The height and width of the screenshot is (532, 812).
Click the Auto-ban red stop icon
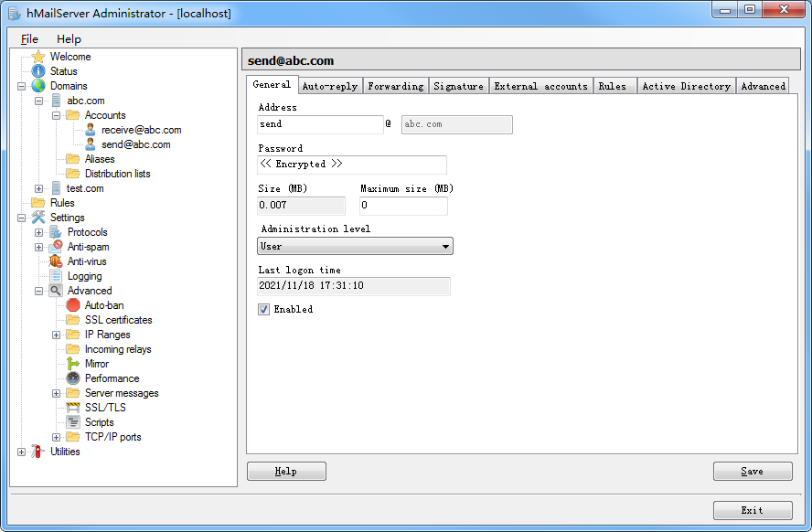[x=73, y=305]
